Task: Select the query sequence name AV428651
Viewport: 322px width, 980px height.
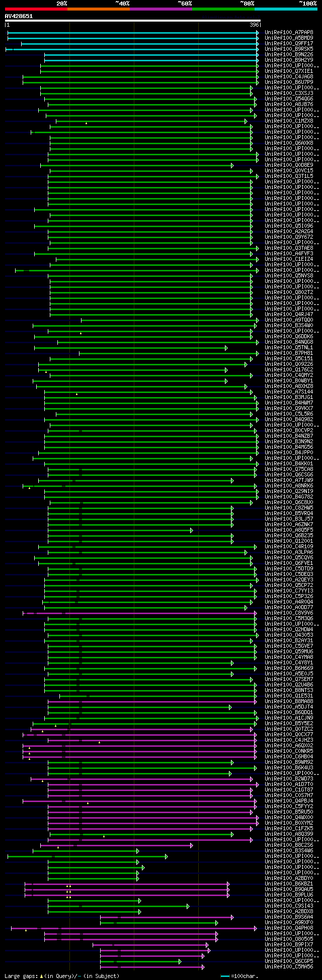Action: [x=19, y=16]
